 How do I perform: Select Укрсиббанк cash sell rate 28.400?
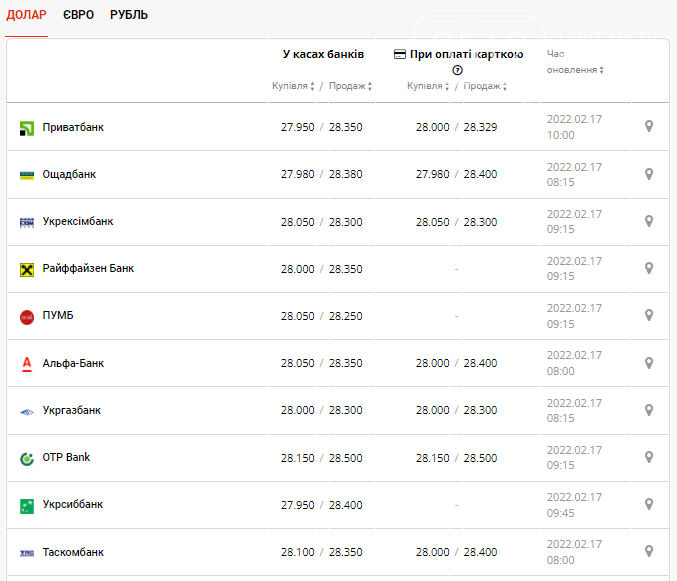coord(345,505)
